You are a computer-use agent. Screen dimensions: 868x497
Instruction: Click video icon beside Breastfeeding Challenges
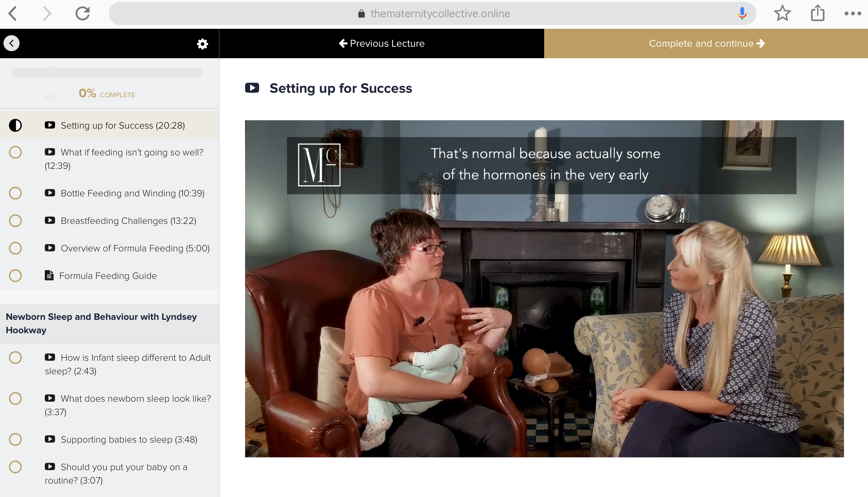(x=50, y=220)
